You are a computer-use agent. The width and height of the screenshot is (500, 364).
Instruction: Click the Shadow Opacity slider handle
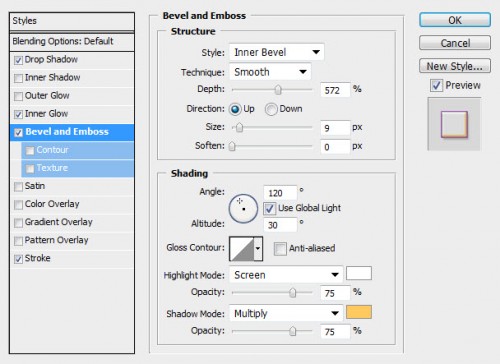coord(292,331)
